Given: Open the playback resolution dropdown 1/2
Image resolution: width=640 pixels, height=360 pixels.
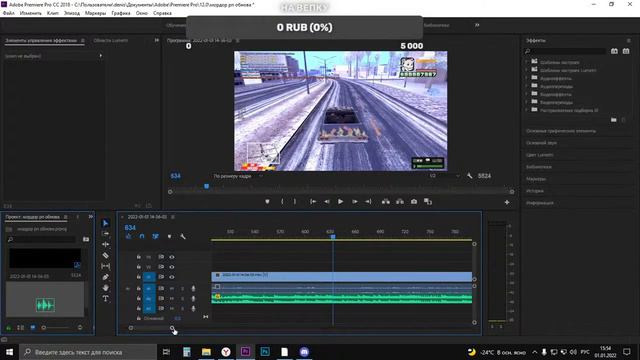Looking at the screenshot, I should click(444, 176).
